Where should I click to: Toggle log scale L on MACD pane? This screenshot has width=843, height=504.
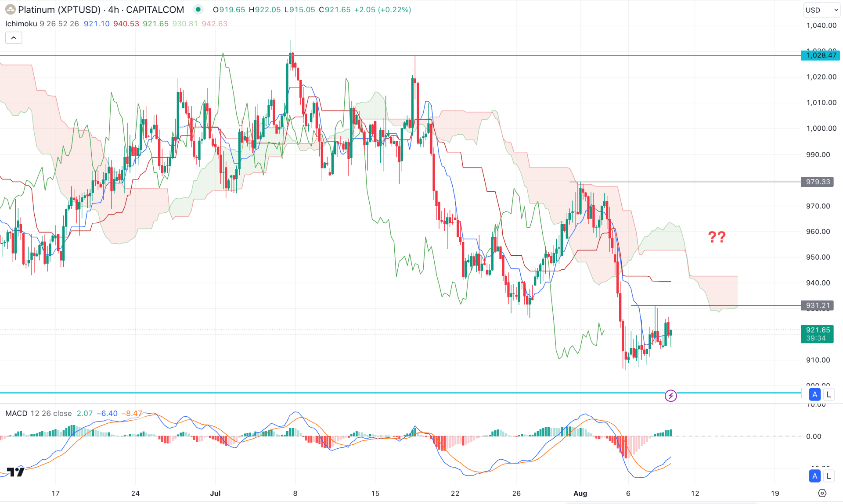[x=829, y=476]
